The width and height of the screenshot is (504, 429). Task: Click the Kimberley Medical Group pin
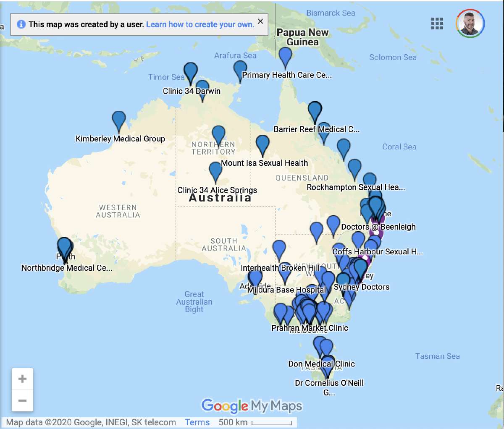pyautogui.click(x=118, y=119)
